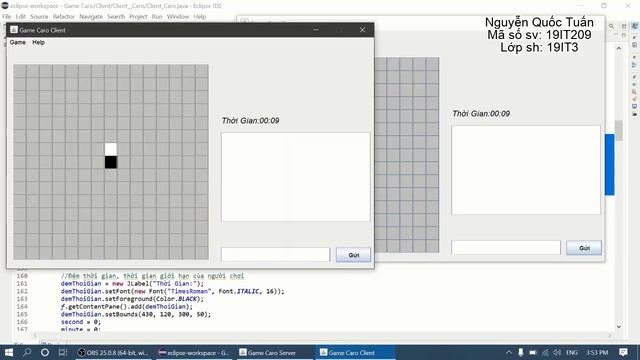This screenshot has width=640, height=360.
Task: Click code line 'demThoiGian.setFont(new Font'
Action: pos(172,291)
